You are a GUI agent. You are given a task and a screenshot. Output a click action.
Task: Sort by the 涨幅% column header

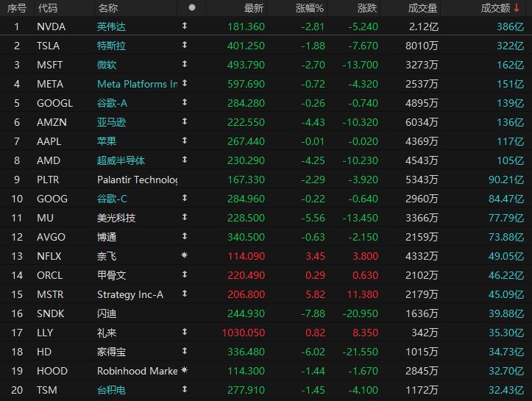coord(310,8)
